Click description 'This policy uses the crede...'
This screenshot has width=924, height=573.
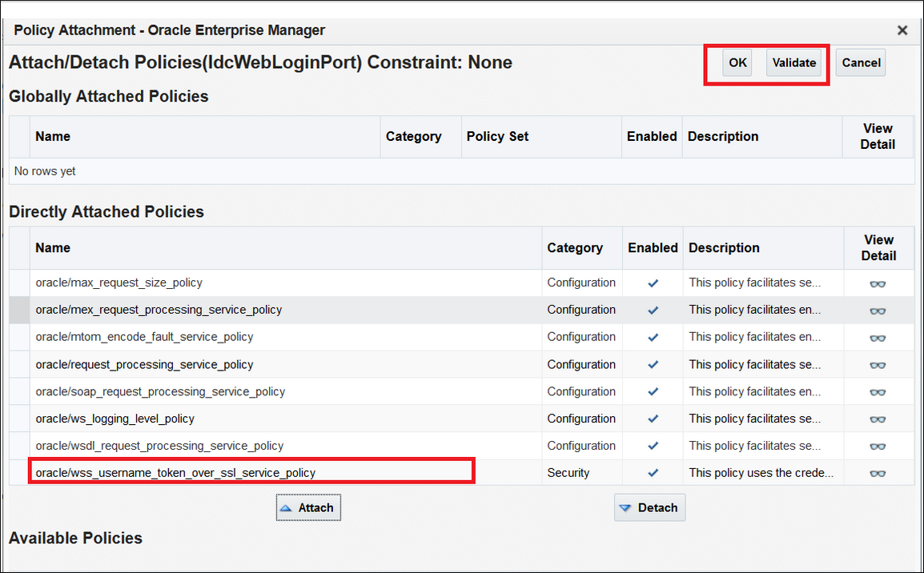(761, 473)
